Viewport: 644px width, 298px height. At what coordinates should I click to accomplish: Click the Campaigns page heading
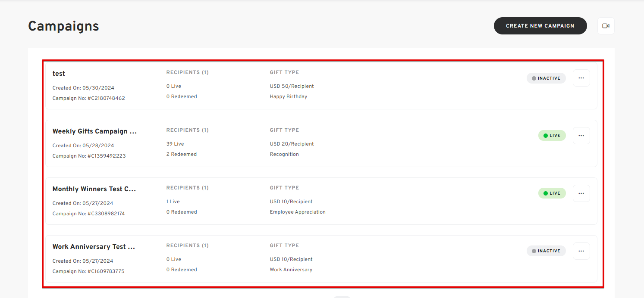[64, 26]
